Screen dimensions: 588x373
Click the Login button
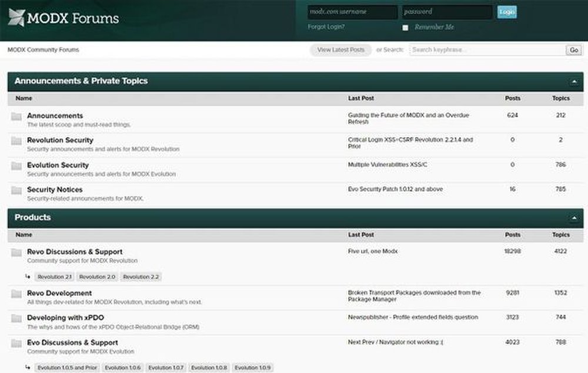click(507, 12)
